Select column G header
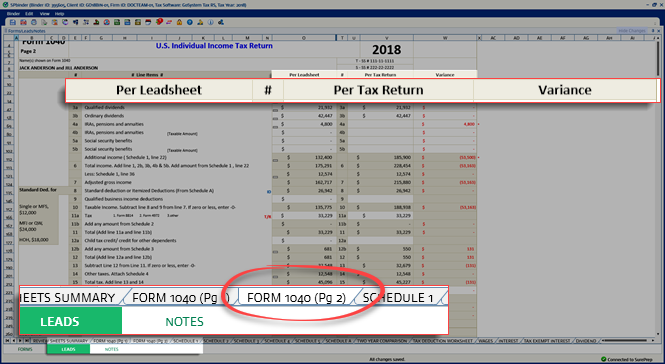This screenshot has height=364, width=665. 101,38
